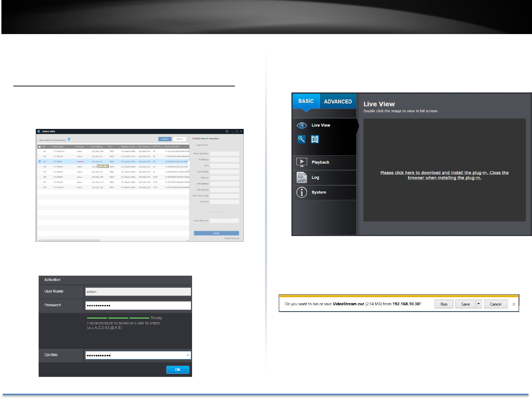The height and width of the screenshot is (399, 532).
Task: Select the TV-NVR2432 device name
Action: (x=59, y=151)
